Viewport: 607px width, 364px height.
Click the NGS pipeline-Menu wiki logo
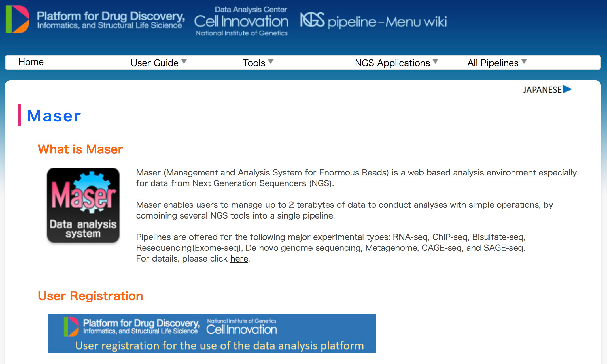click(373, 21)
